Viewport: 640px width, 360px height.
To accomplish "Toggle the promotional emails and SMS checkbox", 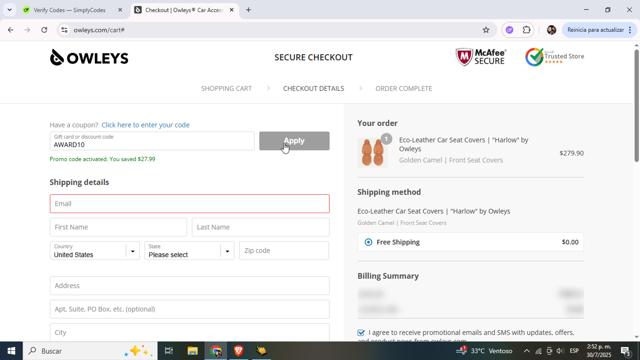I will point(361,333).
